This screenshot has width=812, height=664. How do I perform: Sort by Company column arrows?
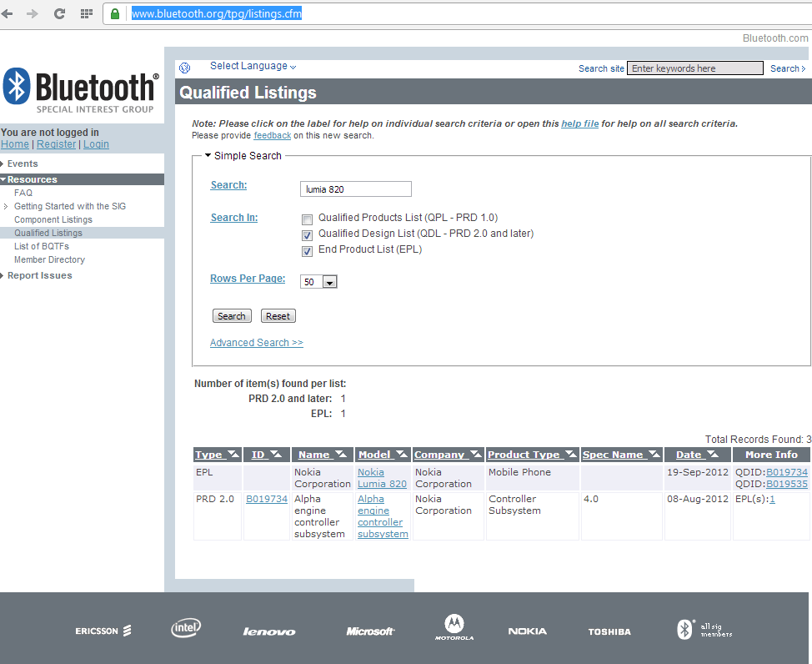coord(476,455)
